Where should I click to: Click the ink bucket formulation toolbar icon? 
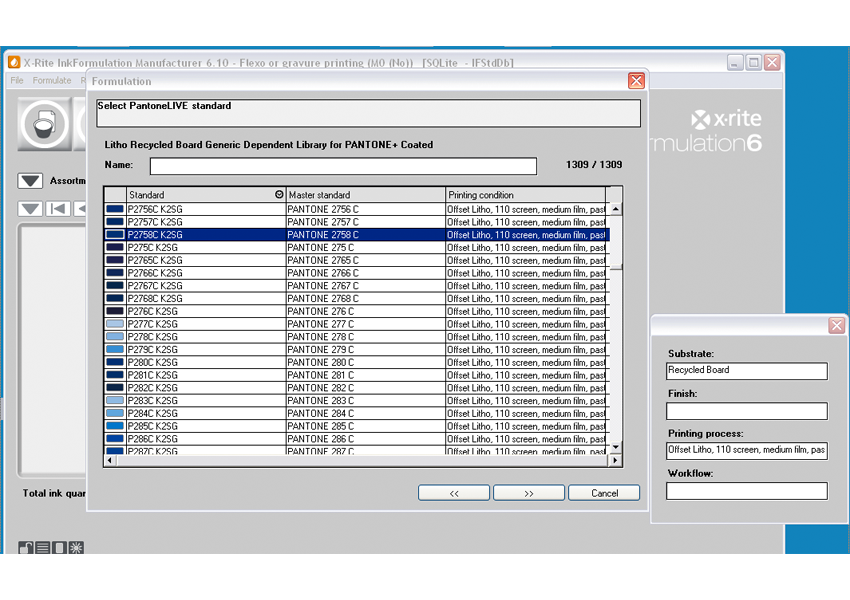(x=44, y=124)
